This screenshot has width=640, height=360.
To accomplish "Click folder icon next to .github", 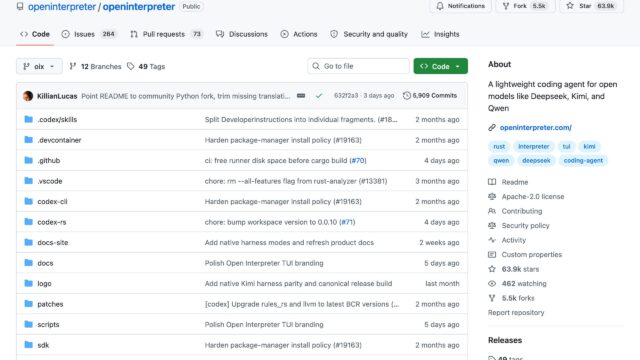I will (28, 160).
